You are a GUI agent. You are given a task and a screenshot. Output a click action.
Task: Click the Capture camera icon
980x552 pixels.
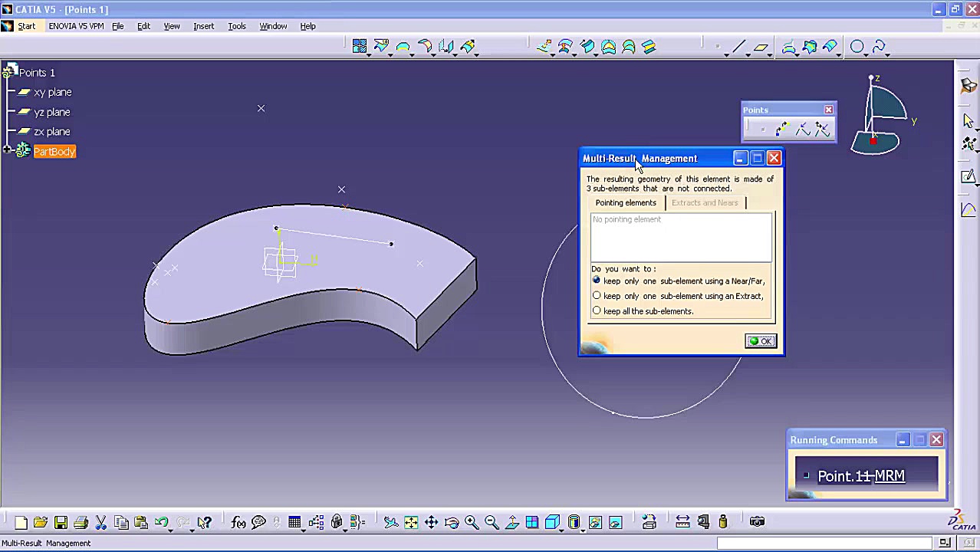pyautogui.click(x=757, y=522)
